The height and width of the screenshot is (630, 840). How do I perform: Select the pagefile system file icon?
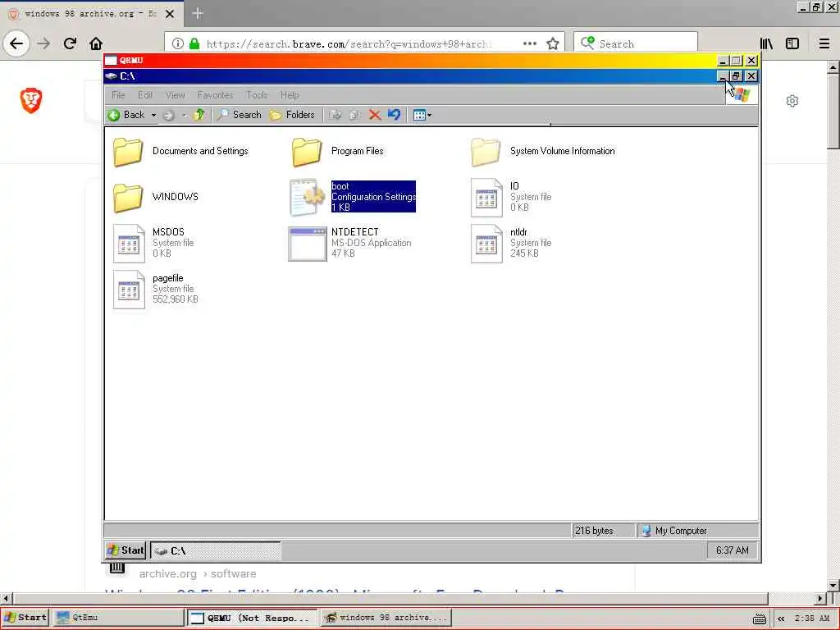(x=129, y=290)
